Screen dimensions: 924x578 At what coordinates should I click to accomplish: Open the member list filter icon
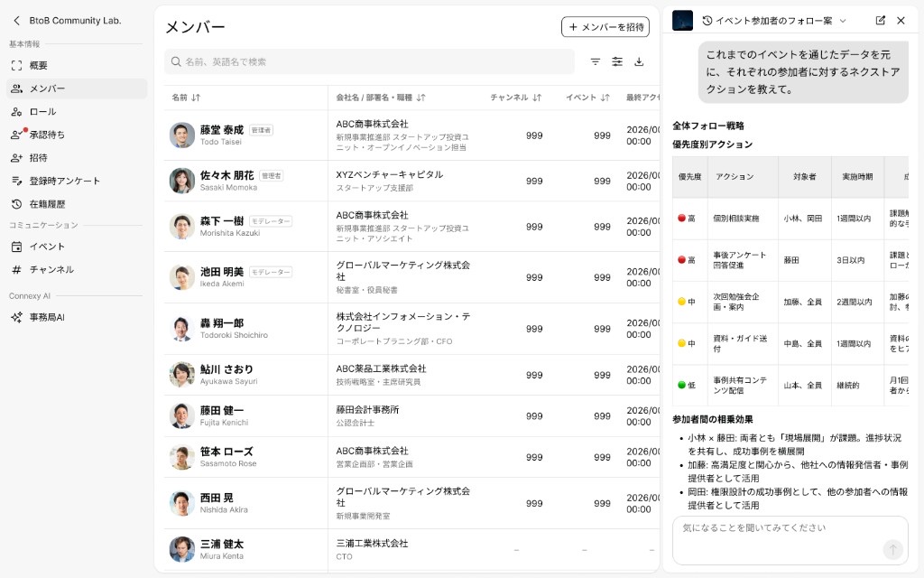pyautogui.click(x=596, y=62)
